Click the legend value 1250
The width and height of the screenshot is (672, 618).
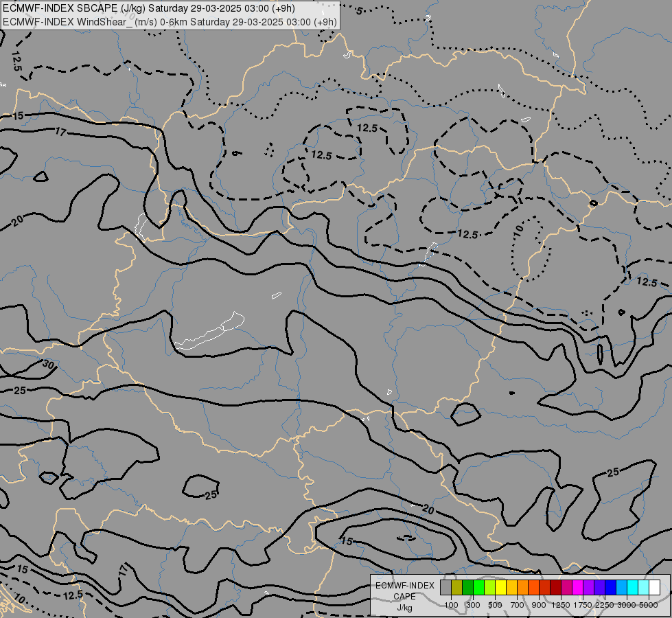[x=561, y=605]
